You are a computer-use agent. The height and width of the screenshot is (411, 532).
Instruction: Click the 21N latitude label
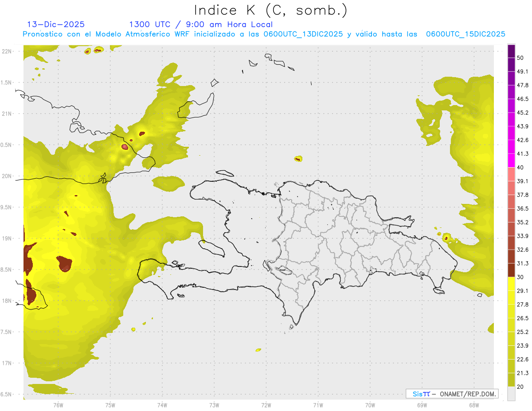[6, 114]
